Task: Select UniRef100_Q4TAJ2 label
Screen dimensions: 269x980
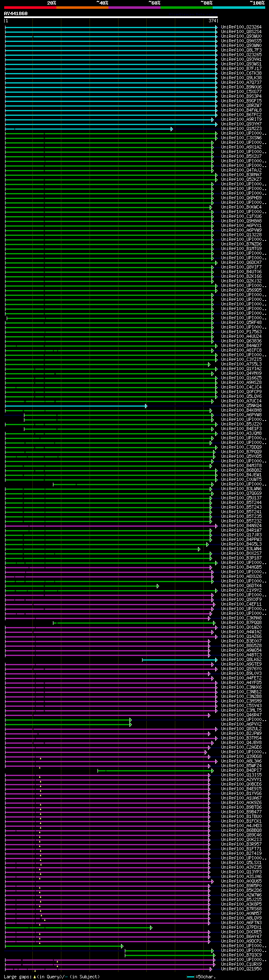Action: click(x=241, y=170)
